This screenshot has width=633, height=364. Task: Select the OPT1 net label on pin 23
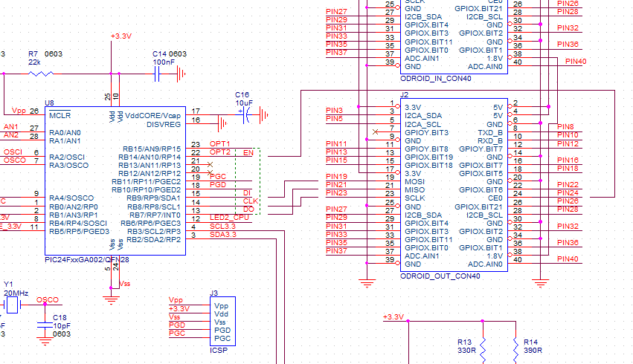pos(219,144)
